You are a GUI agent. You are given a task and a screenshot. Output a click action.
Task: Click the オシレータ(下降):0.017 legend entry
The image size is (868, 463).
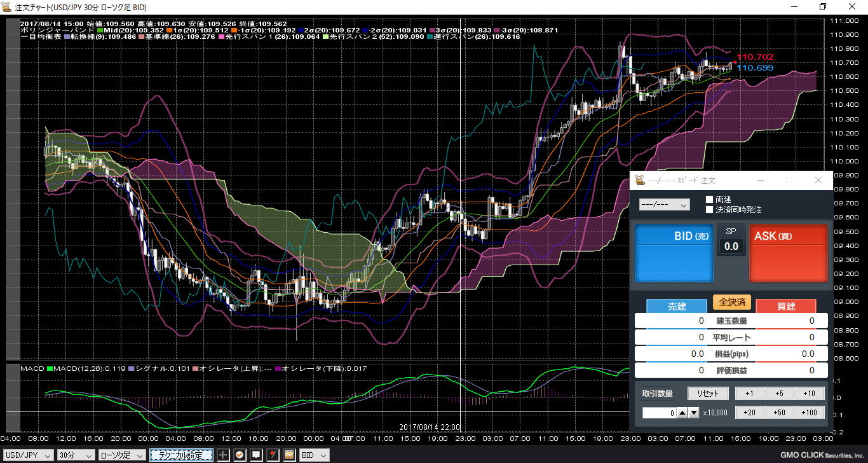320,368
